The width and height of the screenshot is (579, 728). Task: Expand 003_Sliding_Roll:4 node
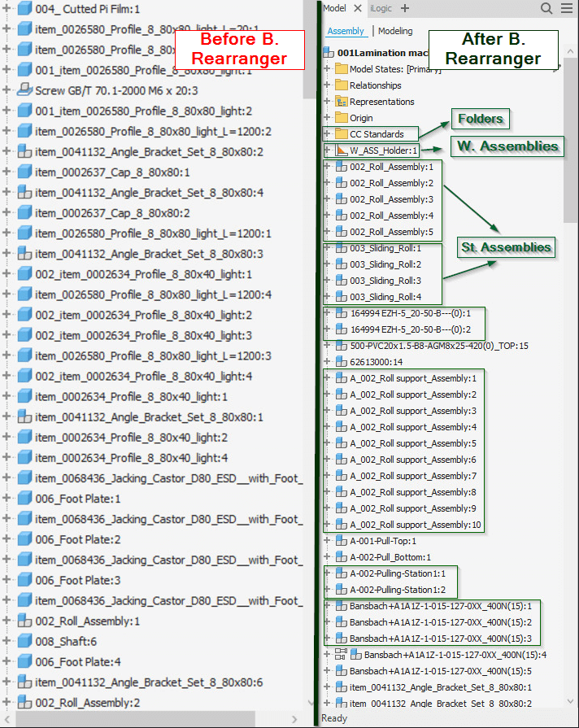[x=328, y=297]
